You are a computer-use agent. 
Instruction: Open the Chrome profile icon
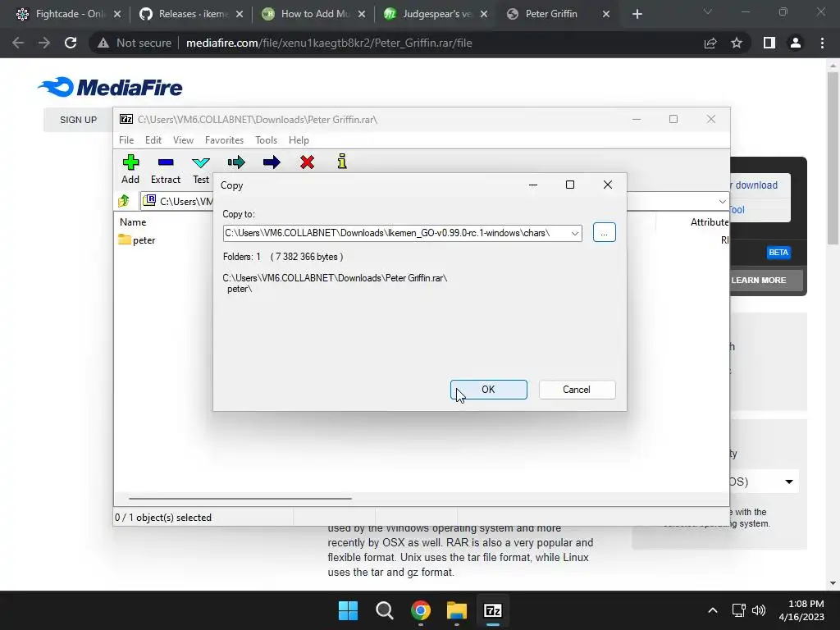[796, 43]
